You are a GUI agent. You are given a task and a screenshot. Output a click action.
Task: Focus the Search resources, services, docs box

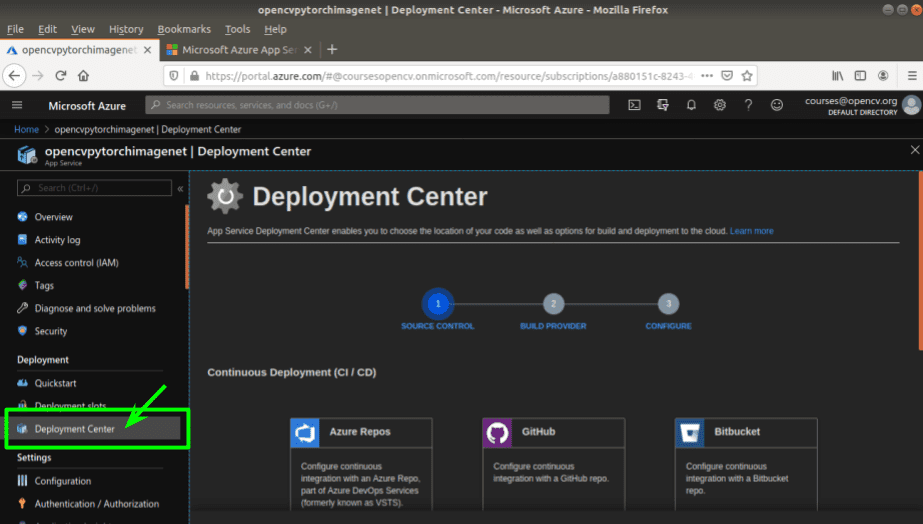(x=377, y=105)
